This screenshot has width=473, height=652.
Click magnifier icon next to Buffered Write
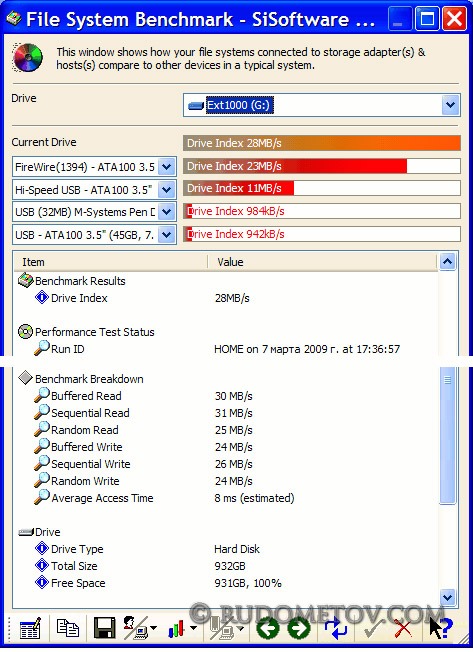(42, 446)
